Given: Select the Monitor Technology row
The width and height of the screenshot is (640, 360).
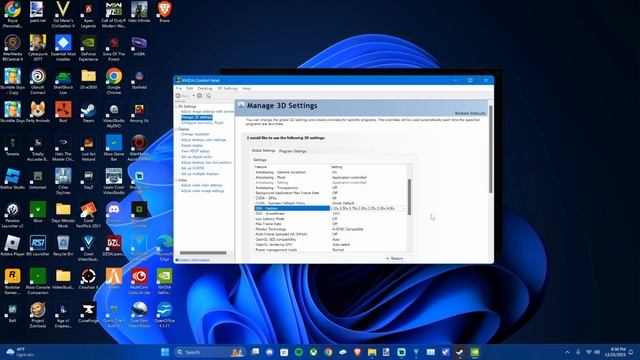Looking at the screenshot, I should tap(331, 229).
